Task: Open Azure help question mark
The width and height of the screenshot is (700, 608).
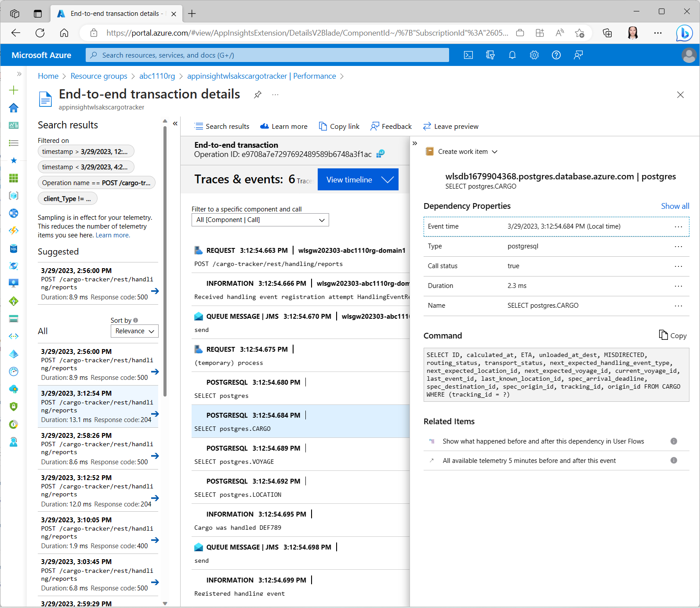Action: click(x=556, y=55)
